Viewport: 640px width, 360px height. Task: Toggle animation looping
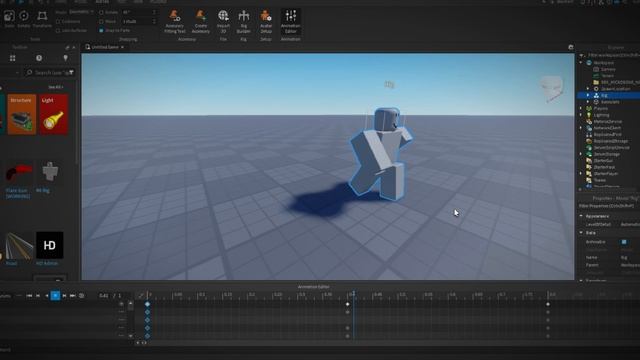[x=82, y=296]
